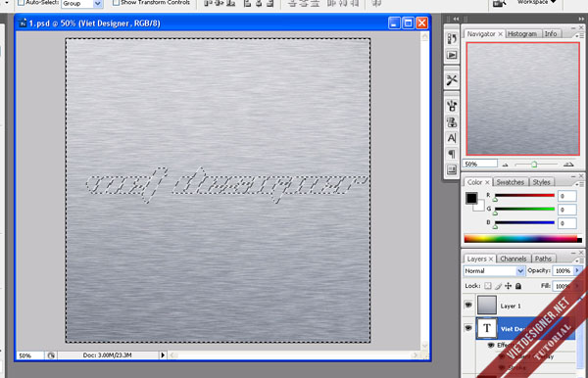
Task: Click the vertical scrollbar up arrow
Action: pos(424,36)
